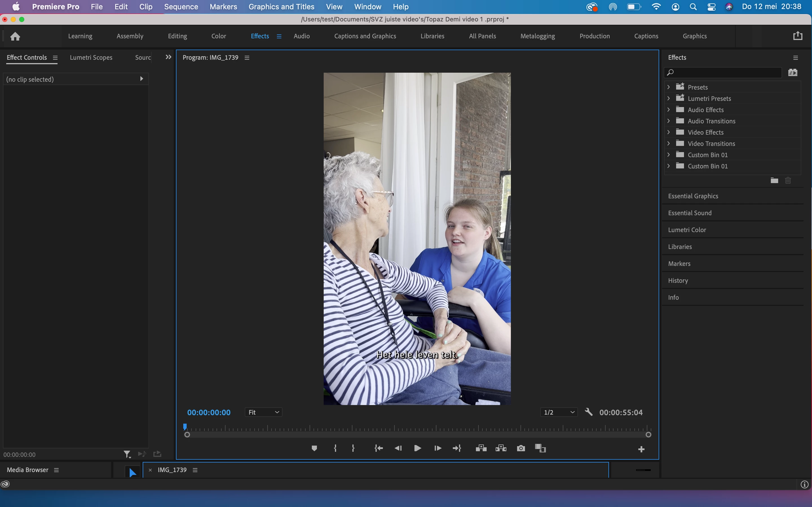Click the Home icon in workspace bar
Screen dimensions: 812x507
[x=15, y=36]
